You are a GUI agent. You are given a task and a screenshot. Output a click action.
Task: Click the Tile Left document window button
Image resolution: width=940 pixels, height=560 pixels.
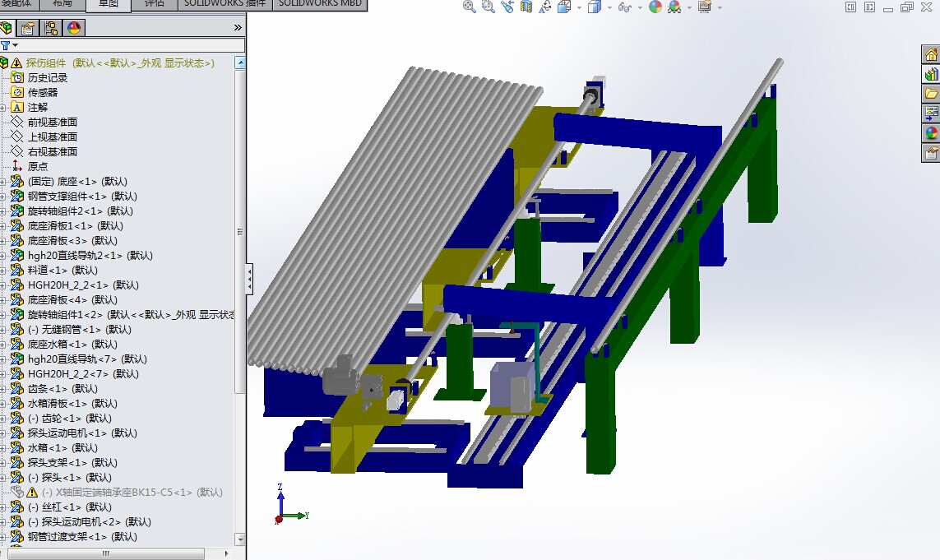850,7
